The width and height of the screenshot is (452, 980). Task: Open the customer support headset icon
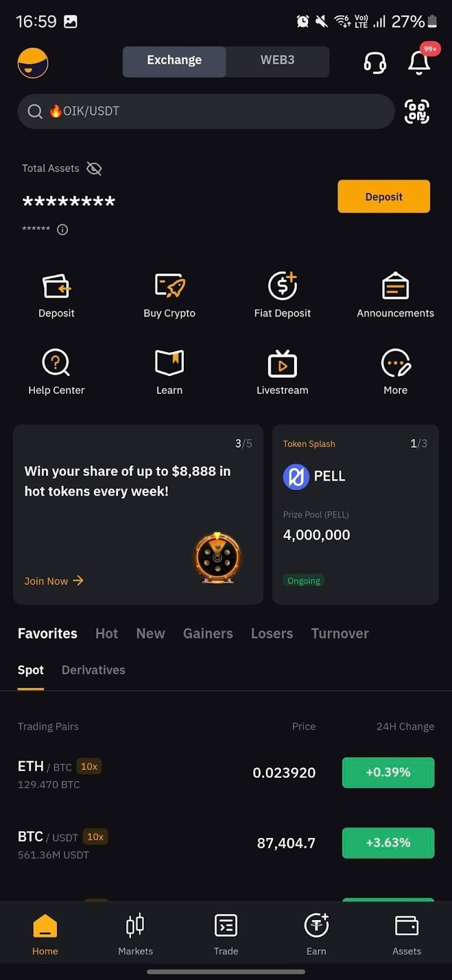point(375,62)
